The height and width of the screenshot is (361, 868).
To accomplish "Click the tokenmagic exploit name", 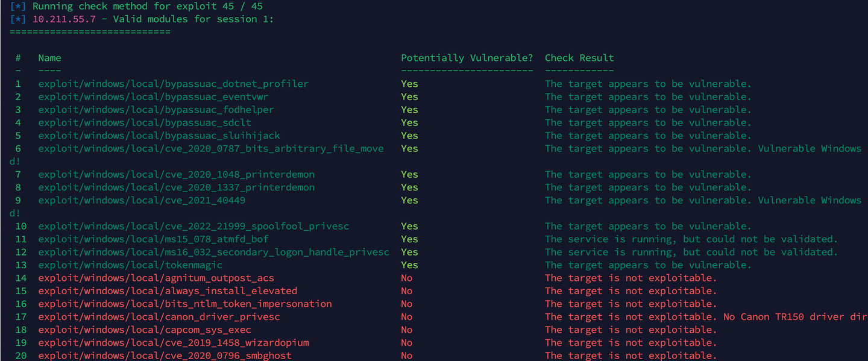I will (130, 265).
